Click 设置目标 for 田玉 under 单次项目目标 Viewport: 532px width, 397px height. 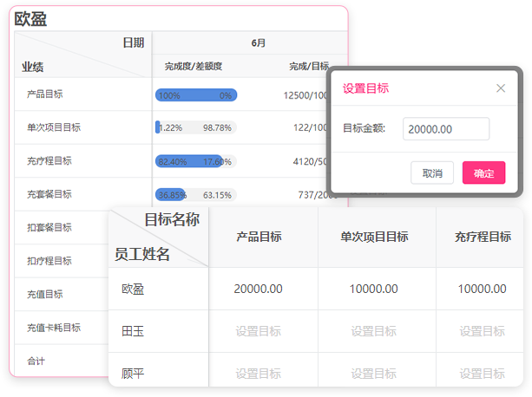[373, 331]
